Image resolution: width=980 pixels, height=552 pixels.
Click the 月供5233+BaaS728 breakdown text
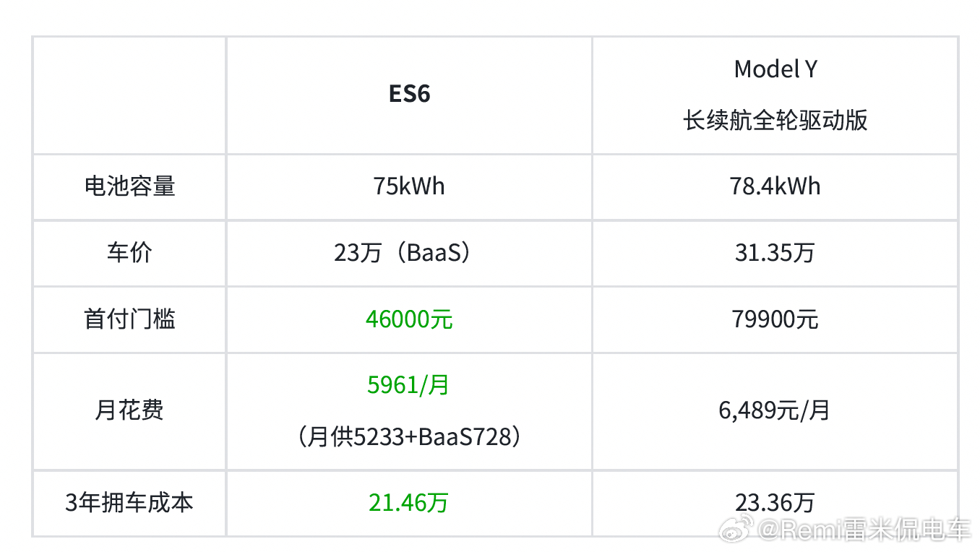409,437
